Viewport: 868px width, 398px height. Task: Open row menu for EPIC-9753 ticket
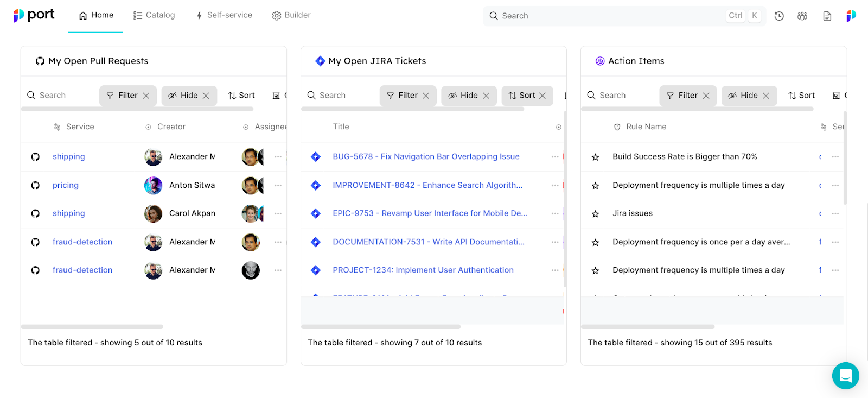click(x=554, y=214)
